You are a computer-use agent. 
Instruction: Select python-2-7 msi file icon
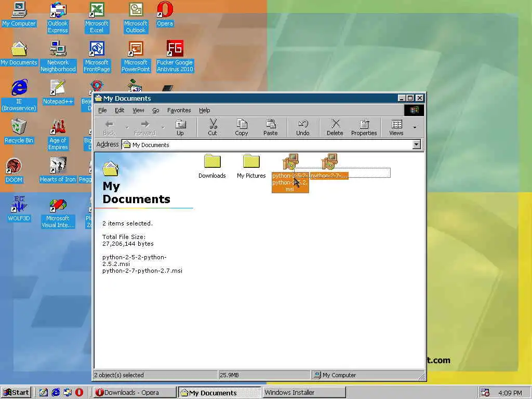(x=329, y=162)
